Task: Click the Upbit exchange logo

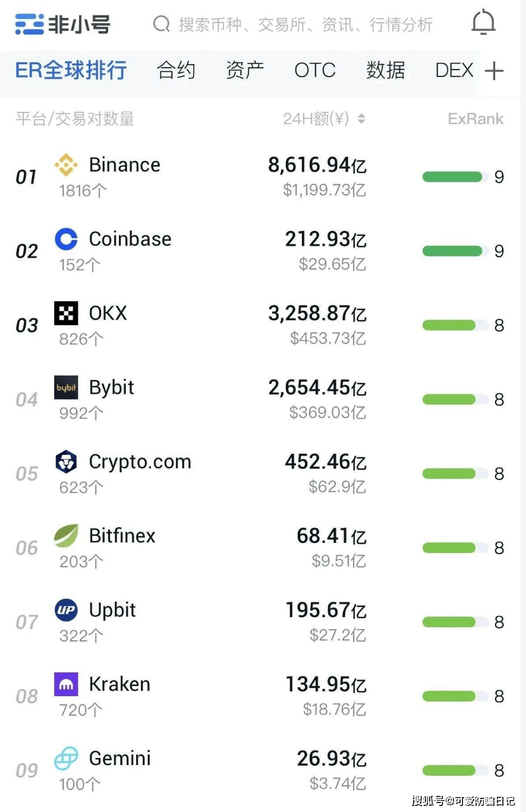Action: (x=66, y=610)
